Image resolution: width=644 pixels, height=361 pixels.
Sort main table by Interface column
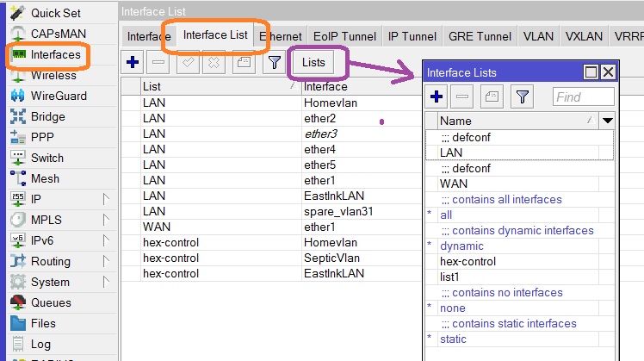tap(362, 87)
